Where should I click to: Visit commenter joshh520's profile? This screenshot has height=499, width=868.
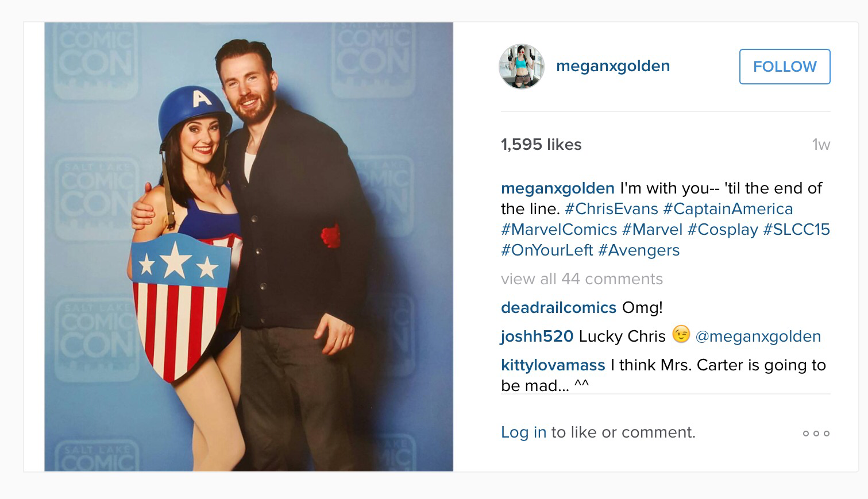(537, 336)
